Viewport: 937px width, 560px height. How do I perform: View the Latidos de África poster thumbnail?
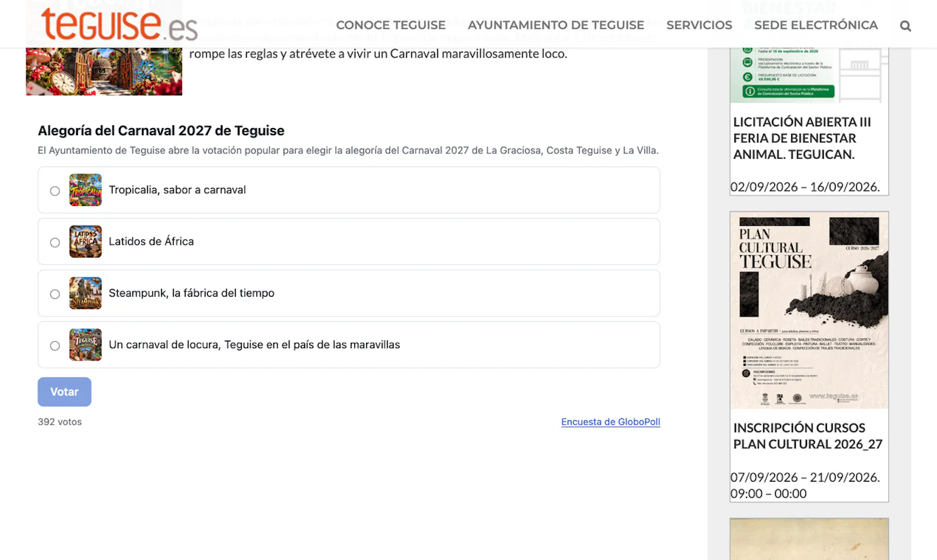(86, 242)
